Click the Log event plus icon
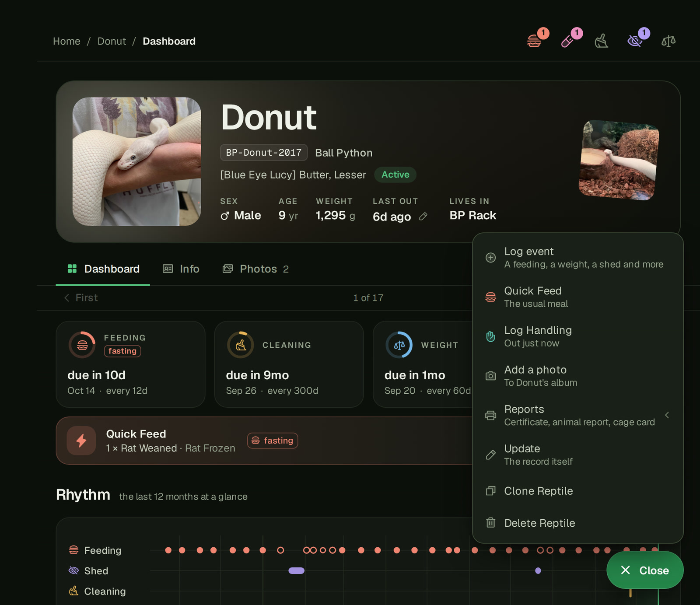Screen dimensions: 700x605 coord(491,258)
